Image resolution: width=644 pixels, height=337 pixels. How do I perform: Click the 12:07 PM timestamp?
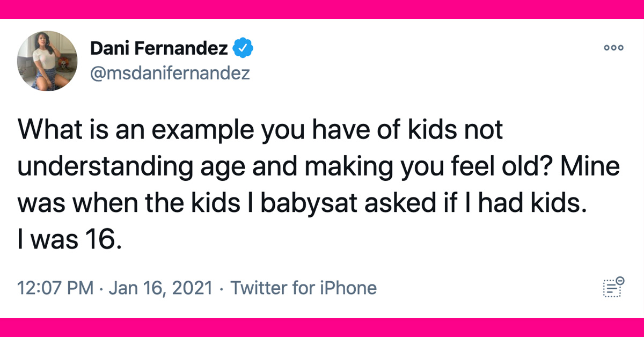(56, 288)
